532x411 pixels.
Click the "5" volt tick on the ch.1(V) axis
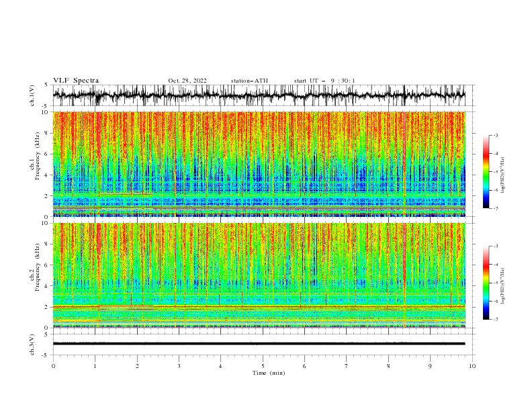click(x=47, y=85)
